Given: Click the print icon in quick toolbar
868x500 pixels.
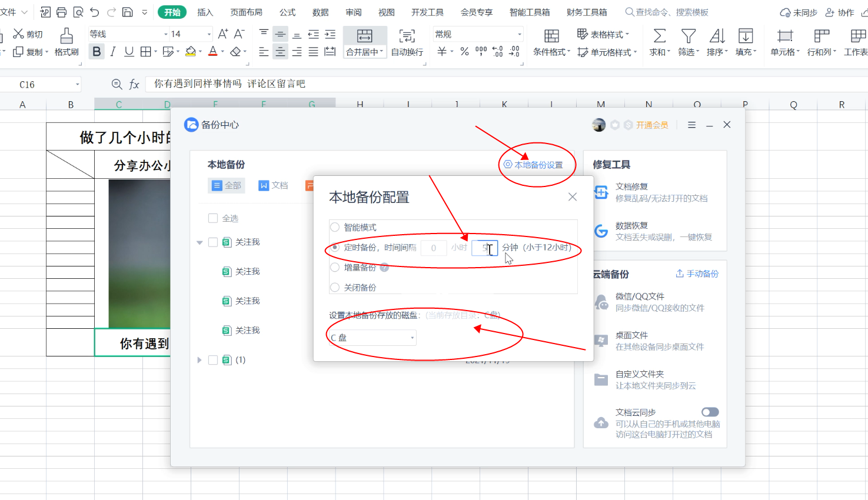Looking at the screenshot, I should [61, 12].
